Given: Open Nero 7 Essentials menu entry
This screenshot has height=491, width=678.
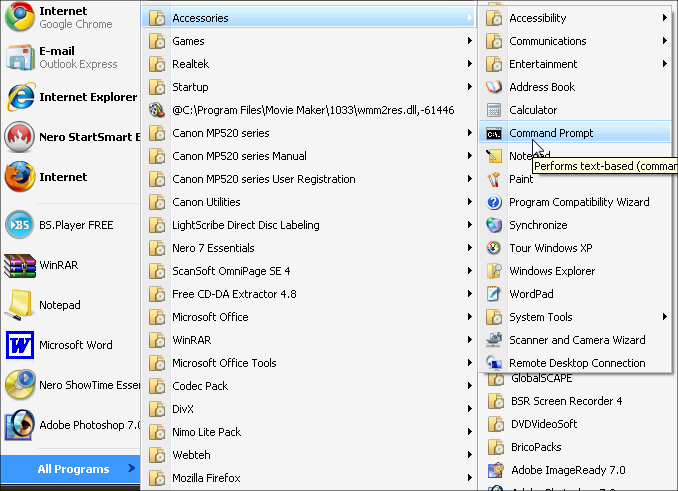Looking at the screenshot, I should click(x=309, y=248).
